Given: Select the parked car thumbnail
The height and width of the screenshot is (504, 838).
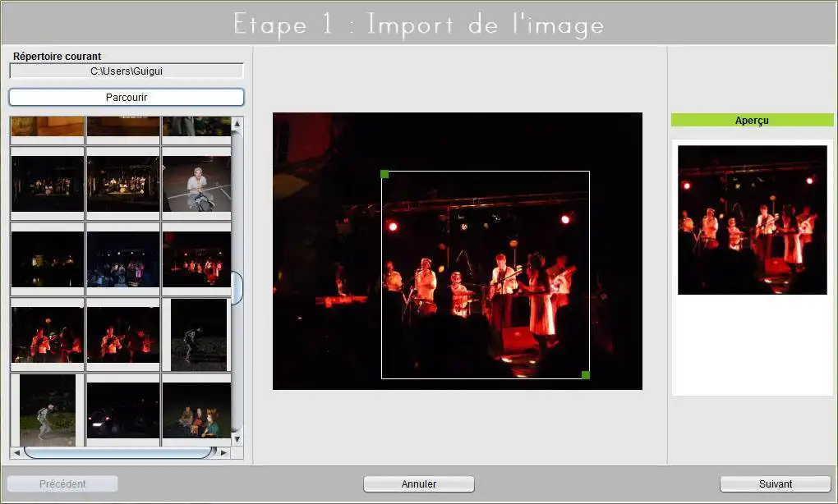Looking at the screenshot, I should point(122,410).
